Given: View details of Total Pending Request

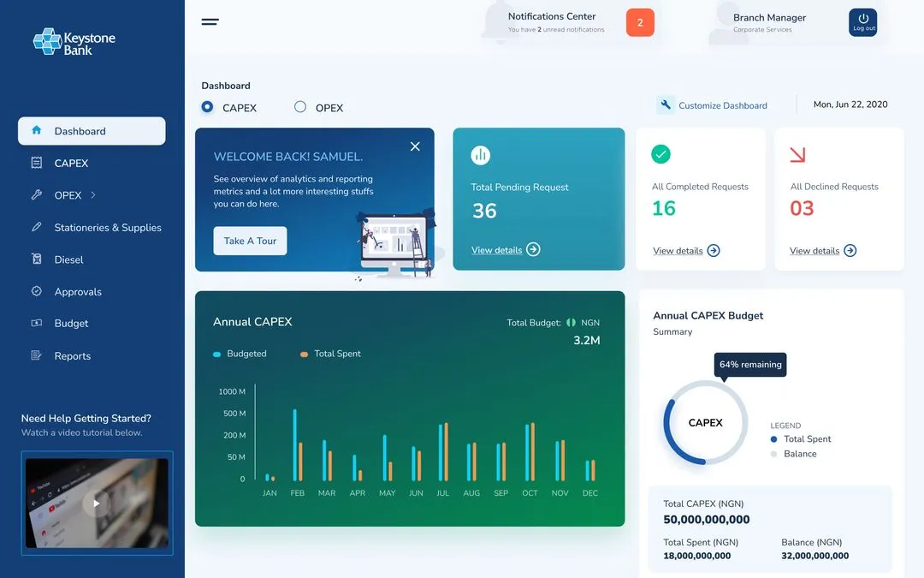Looking at the screenshot, I should point(496,250).
